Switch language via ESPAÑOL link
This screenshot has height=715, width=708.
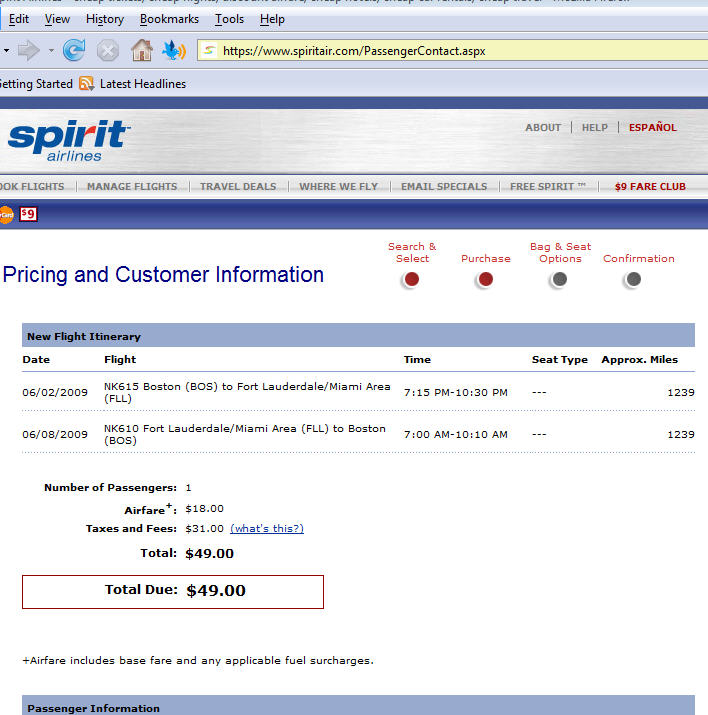[652, 128]
